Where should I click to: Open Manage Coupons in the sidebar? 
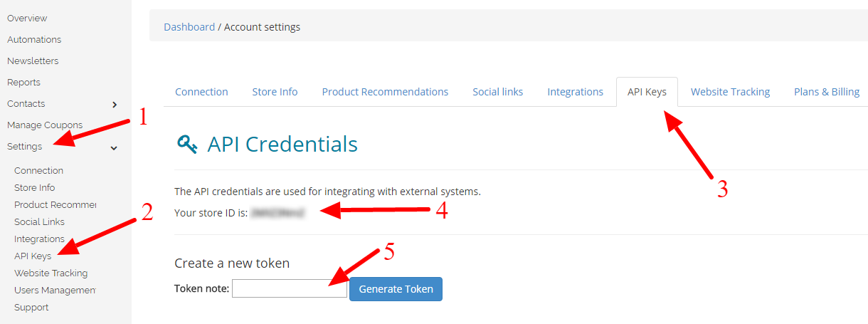click(x=45, y=125)
